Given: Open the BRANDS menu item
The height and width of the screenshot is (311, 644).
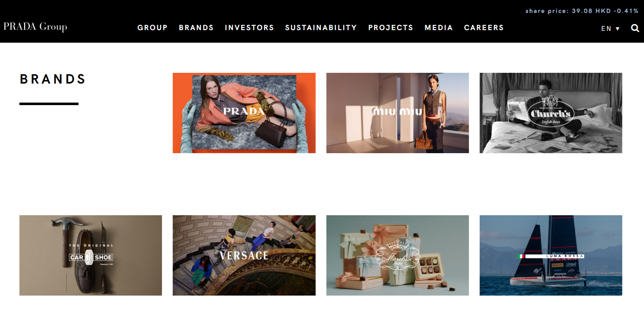Looking at the screenshot, I should [196, 28].
